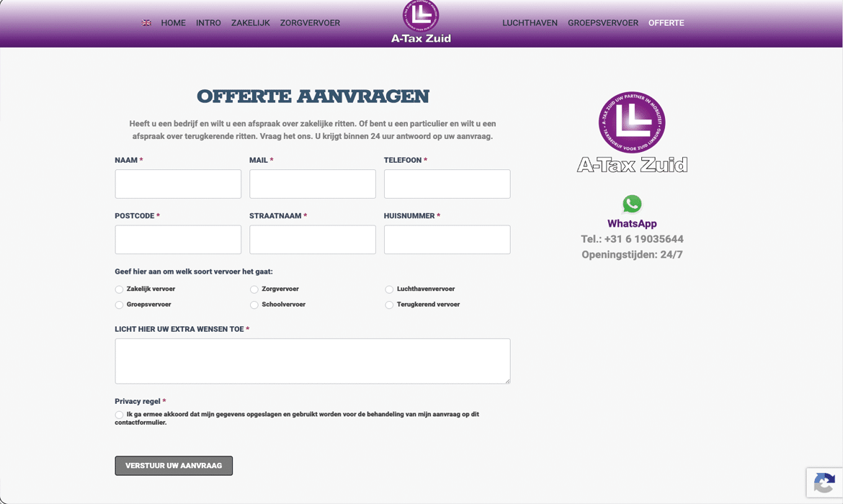Tick the privacy agreement checkbox
843x504 pixels.
coord(119,415)
